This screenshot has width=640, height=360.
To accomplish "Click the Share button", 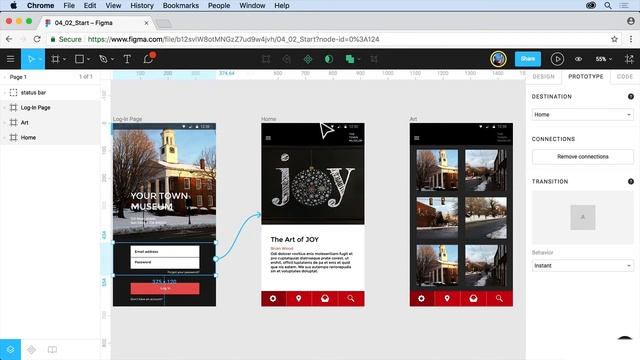I will pos(528,59).
